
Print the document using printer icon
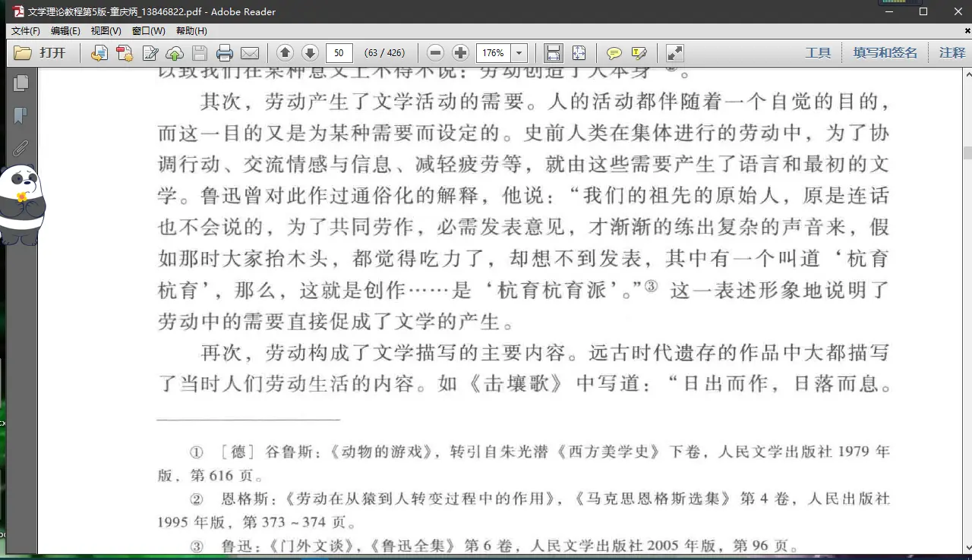(x=225, y=53)
